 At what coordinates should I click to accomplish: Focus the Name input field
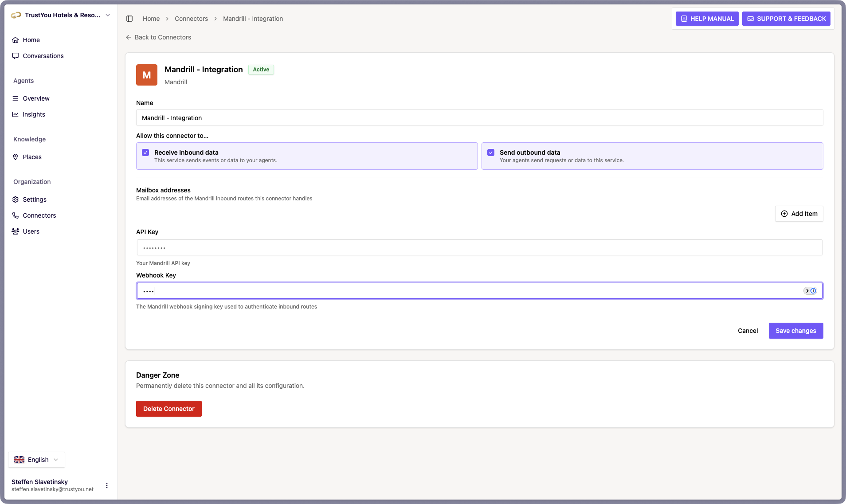click(479, 118)
